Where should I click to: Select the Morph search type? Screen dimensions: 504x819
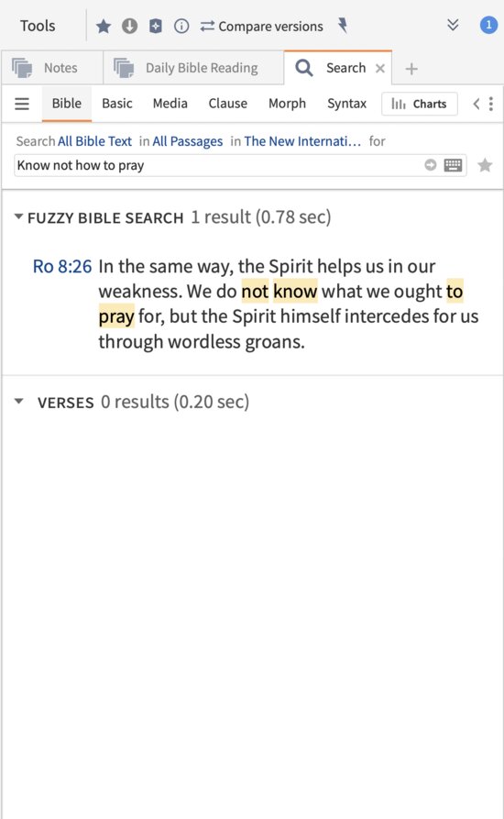tap(287, 104)
